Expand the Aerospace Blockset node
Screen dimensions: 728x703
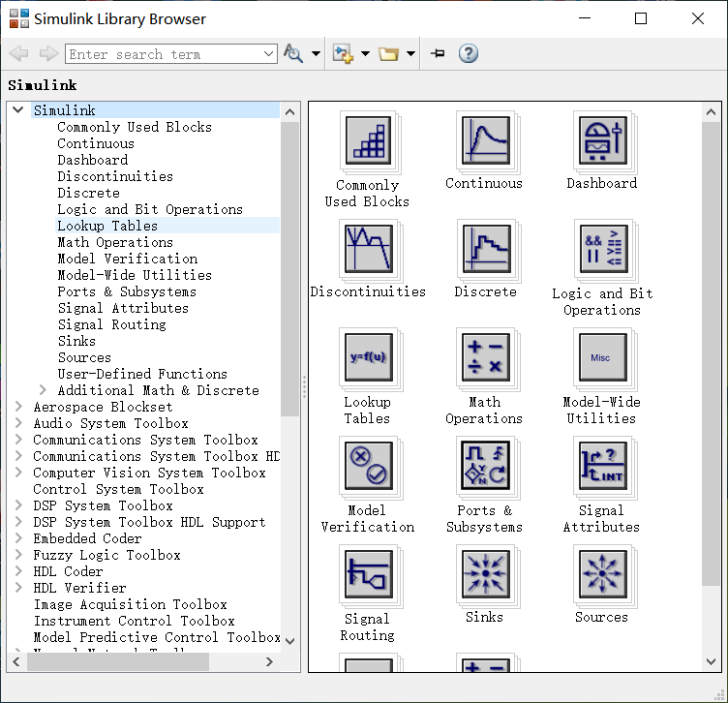[x=18, y=407]
